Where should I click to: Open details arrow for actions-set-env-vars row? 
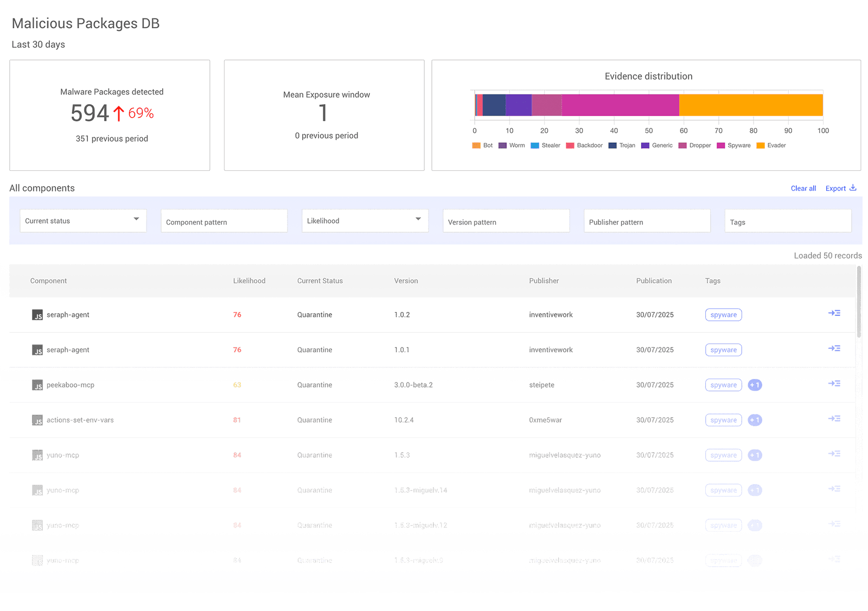tap(834, 419)
